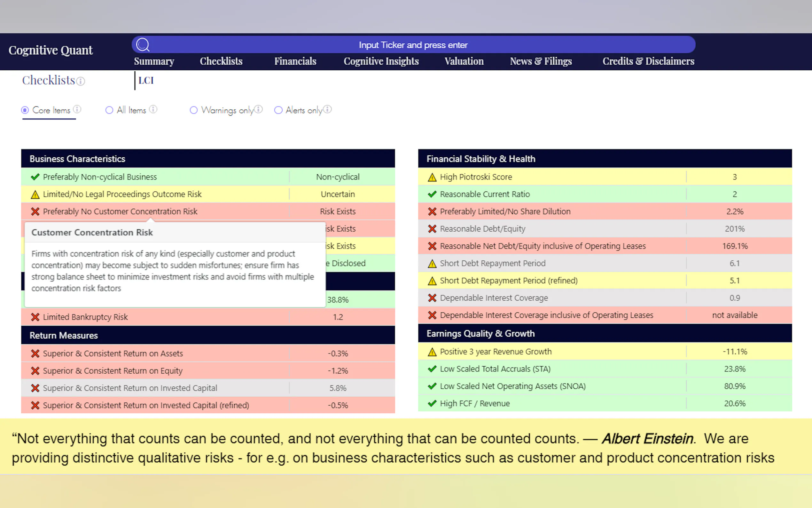Click info icon beside Alerts only

click(x=328, y=109)
